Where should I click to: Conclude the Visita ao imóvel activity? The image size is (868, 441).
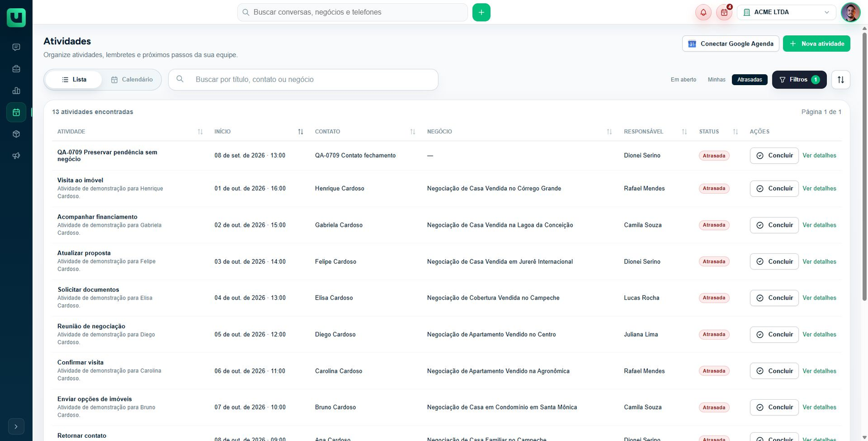774,189
